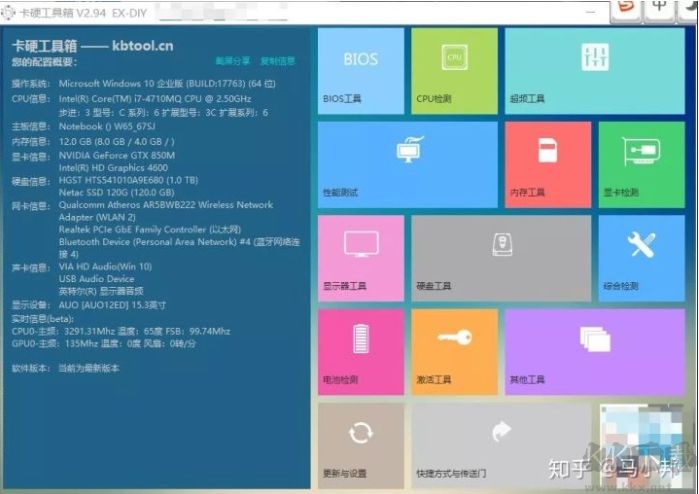Launch the 超频工具 overclocking tile
This screenshot has height=494, width=699.
coord(595,71)
